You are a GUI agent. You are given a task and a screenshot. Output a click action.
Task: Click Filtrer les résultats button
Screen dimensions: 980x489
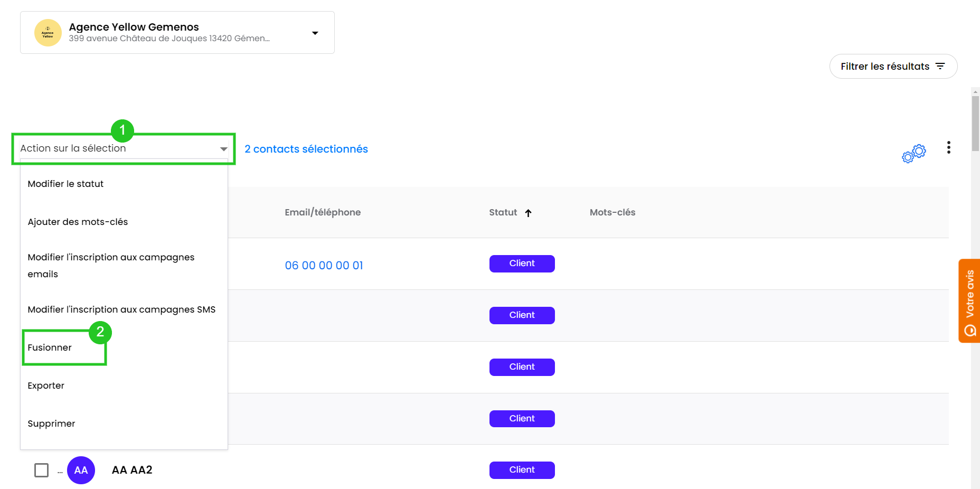[x=893, y=66]
